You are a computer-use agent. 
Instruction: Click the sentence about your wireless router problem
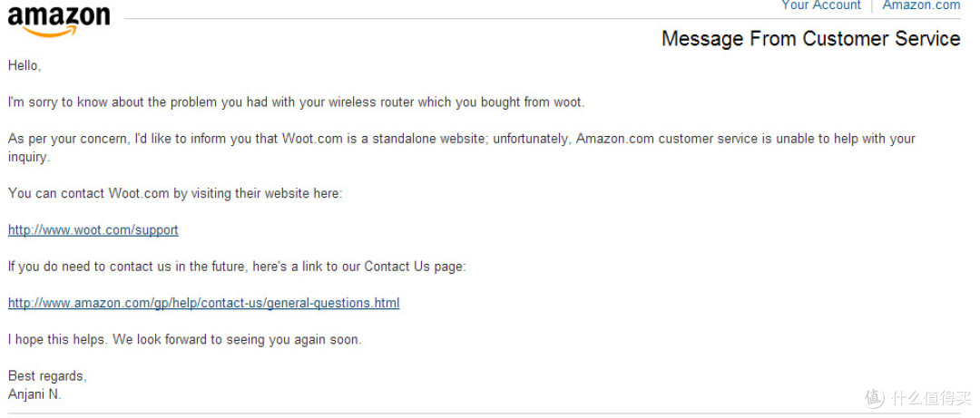(x=296, y=102)
